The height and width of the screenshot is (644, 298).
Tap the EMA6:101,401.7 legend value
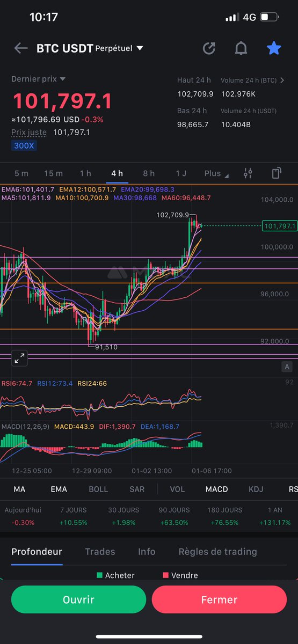(x=28, y=189)
